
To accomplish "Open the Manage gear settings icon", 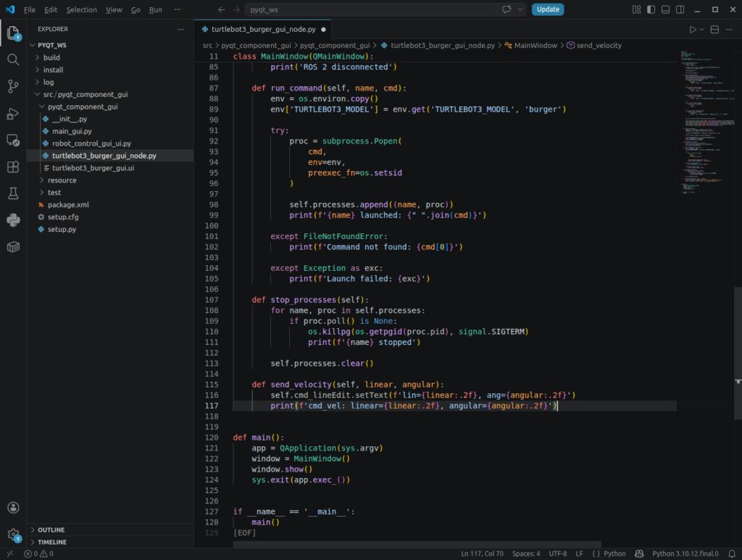I will point(13,535).
